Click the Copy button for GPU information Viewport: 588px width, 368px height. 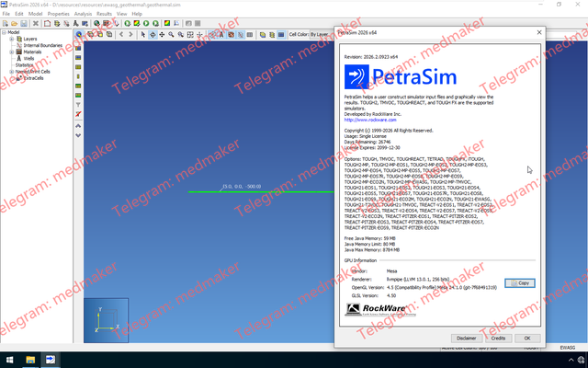click(x=520, y=283)
